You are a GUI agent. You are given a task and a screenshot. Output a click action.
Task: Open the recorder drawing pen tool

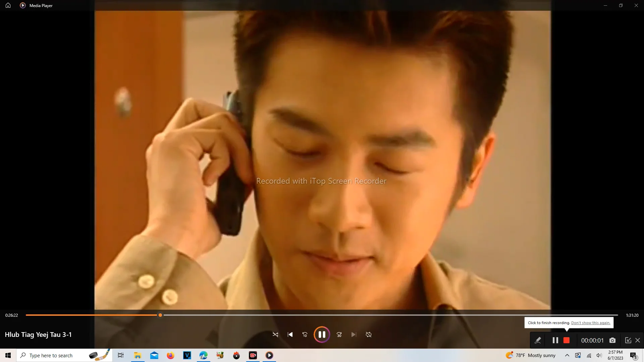click(538, 340)
